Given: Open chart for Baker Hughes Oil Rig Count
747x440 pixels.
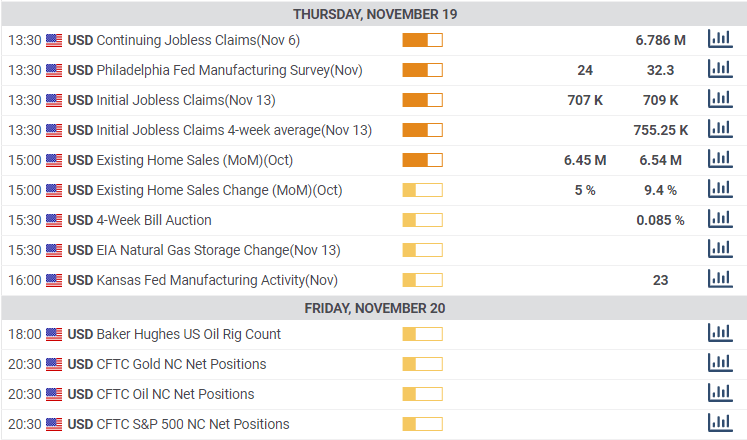Looking at the screenshot, I should [718, 334].
